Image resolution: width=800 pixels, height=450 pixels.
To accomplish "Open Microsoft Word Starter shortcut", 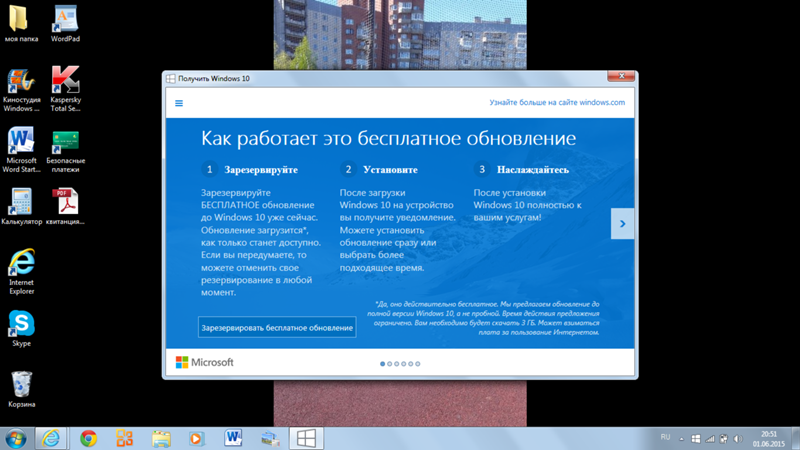I will [21, 151].
